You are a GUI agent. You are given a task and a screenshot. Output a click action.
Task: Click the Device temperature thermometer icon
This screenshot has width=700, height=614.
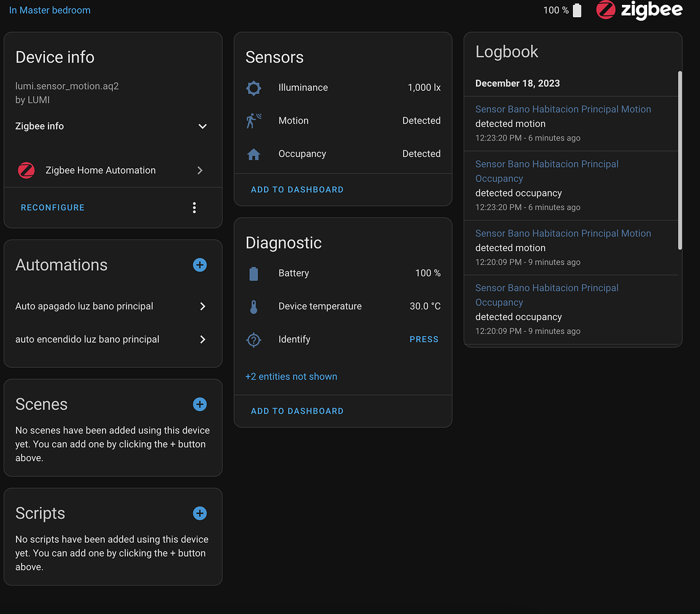pos(254,307)
